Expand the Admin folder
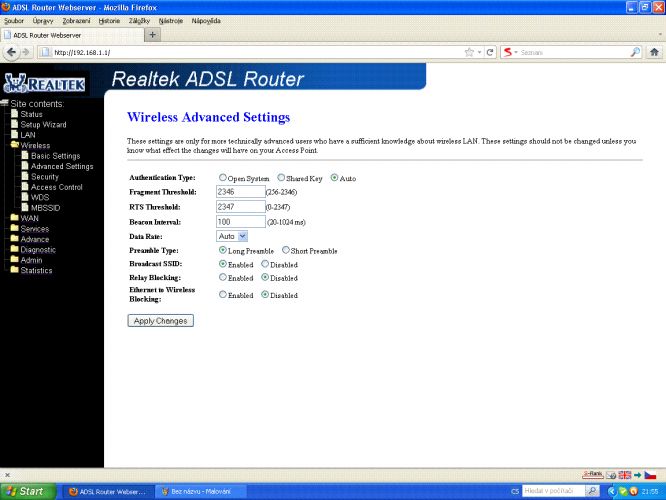This screenshot has height=500, width=666. point(14,259)
